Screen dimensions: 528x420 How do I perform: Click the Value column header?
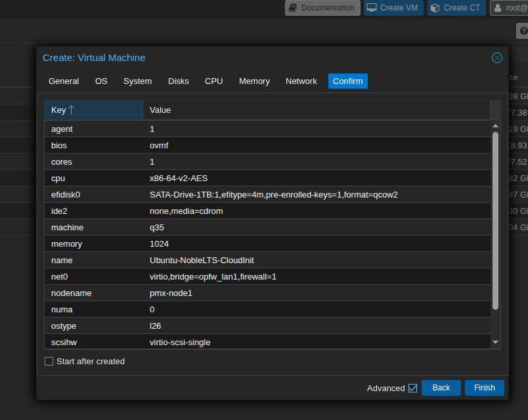(317, 110)
